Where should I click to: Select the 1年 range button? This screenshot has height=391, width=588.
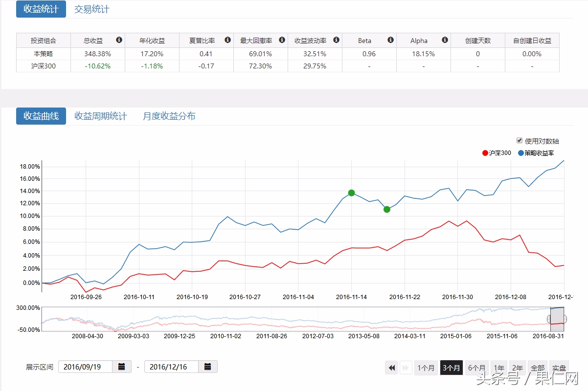pos(499,368)
